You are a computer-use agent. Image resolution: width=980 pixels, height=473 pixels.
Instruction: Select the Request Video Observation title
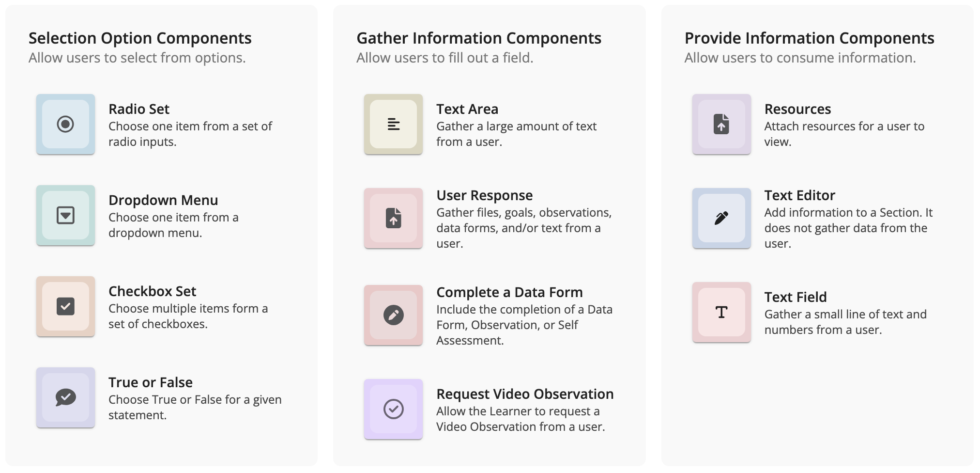click(524, 394)
